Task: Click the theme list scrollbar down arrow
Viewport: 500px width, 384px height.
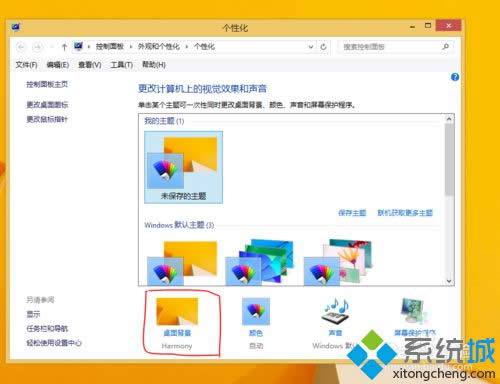Action: tap(449, 281)
